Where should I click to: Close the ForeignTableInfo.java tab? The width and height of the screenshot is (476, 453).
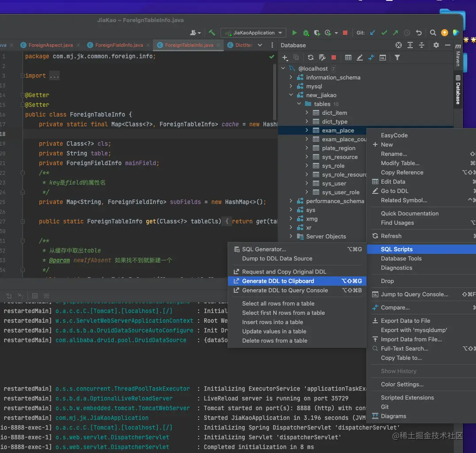click(218, 45)
